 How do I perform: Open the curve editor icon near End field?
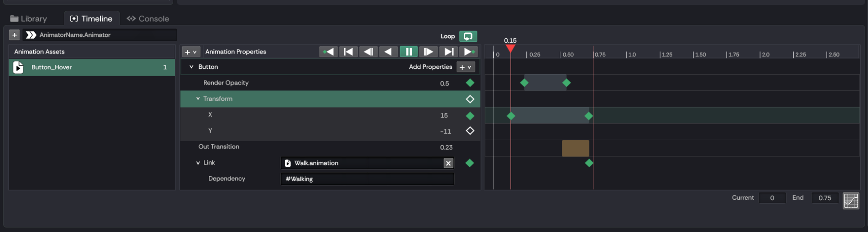(850, 201)
